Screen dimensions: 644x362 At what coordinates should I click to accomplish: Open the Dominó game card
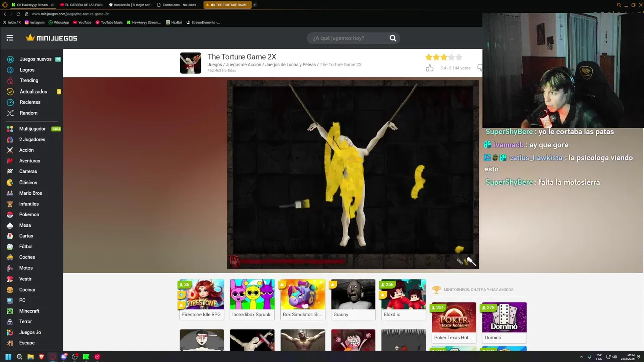coord(504,322)
